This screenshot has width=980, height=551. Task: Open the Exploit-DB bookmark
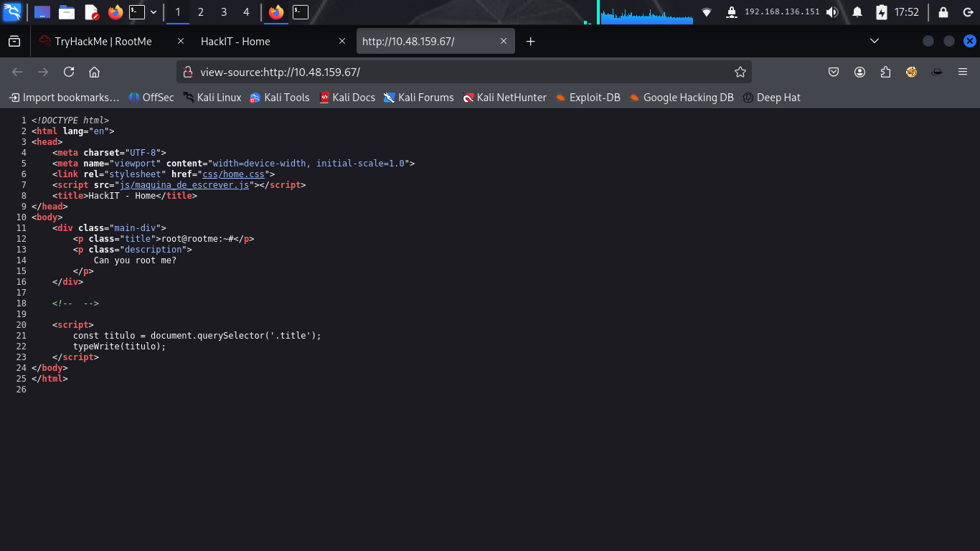[588, 98]
